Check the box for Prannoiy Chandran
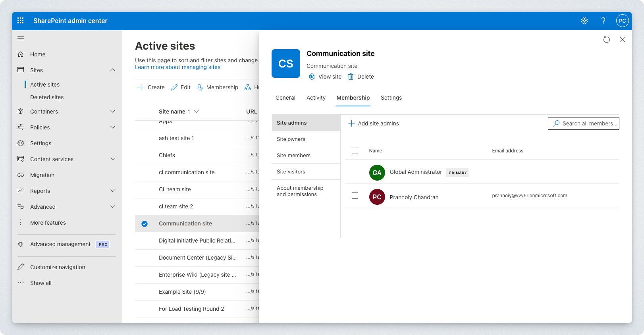644x335 pixels. click(355, 196)
